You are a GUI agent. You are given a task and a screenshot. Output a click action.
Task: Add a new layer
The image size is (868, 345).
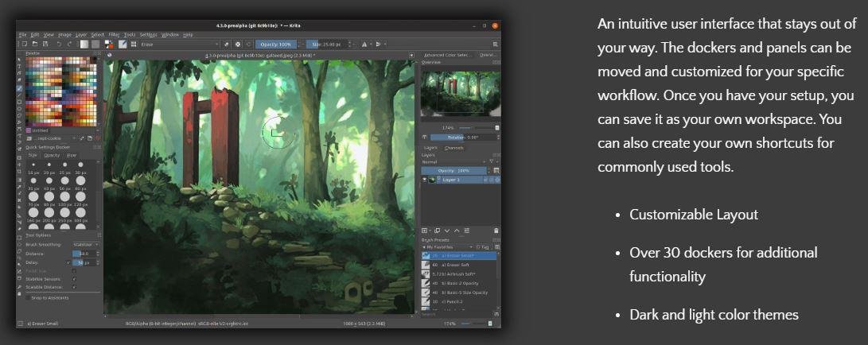pyautogui.click(x=425, y=231)
